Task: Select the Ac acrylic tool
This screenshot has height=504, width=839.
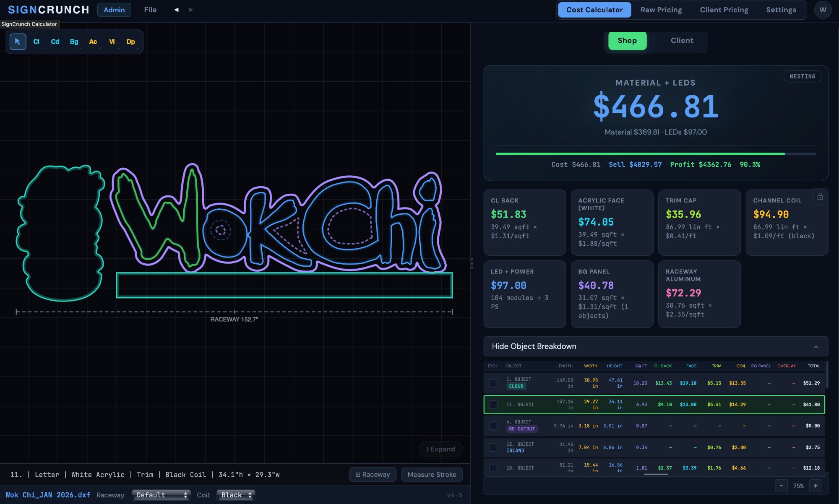Action: (x=93, y=42)
